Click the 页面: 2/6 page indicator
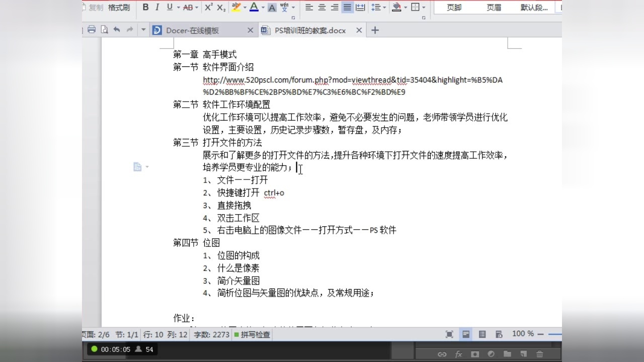Image resolution: width=644 pixels, height=362 pixels. coord(96,334)
